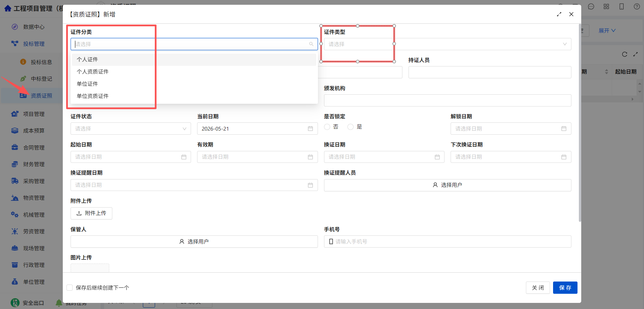Select 单位资质证件 option
The image size is (644, 309).
[x=194, y=96]
